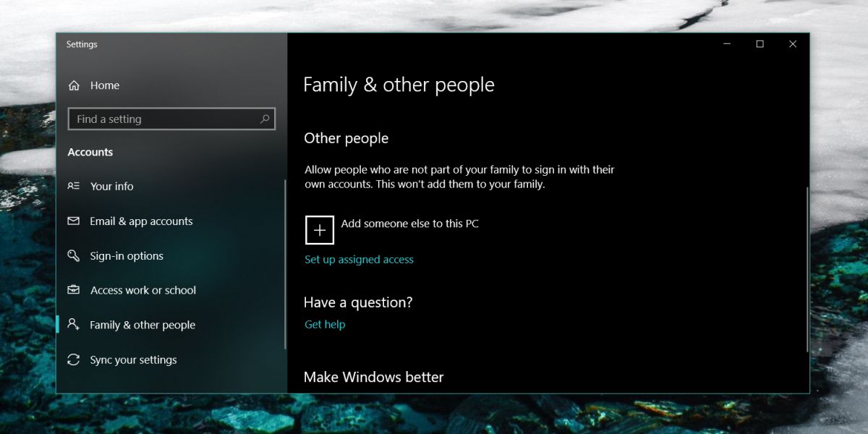The width and height of the screenshot is (868, 434).
Task: Click Add someone else to this PC
Action: click(409, 224)
